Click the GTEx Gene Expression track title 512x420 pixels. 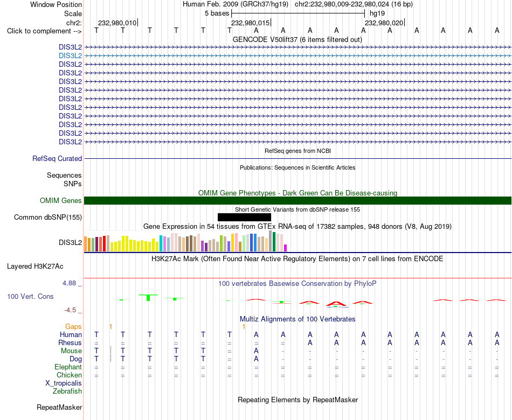pos(297,227)
